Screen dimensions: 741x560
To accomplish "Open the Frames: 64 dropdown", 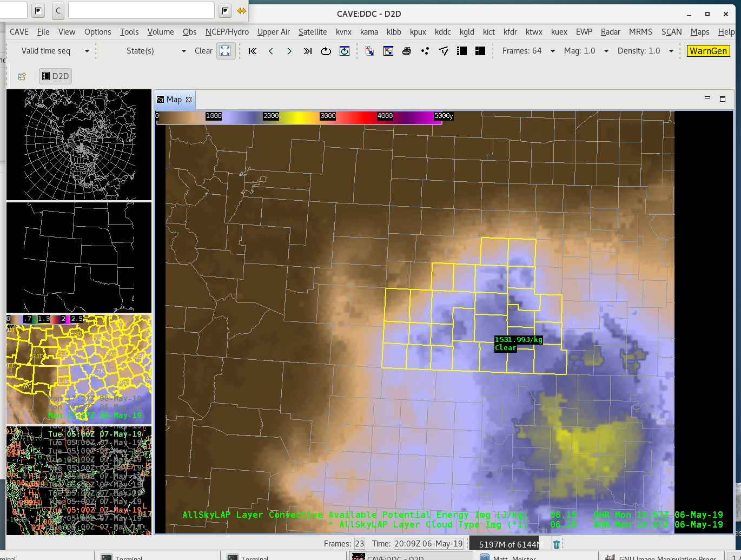I will coord(552,51).
